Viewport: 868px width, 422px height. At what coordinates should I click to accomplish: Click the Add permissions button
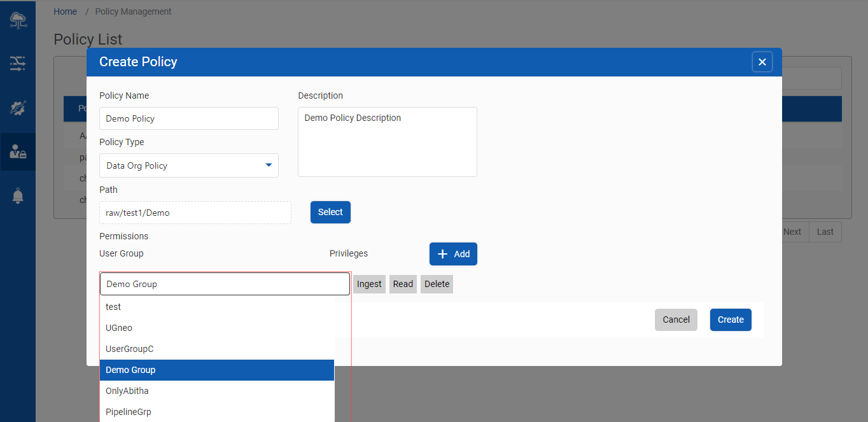(x=453, y=254)
